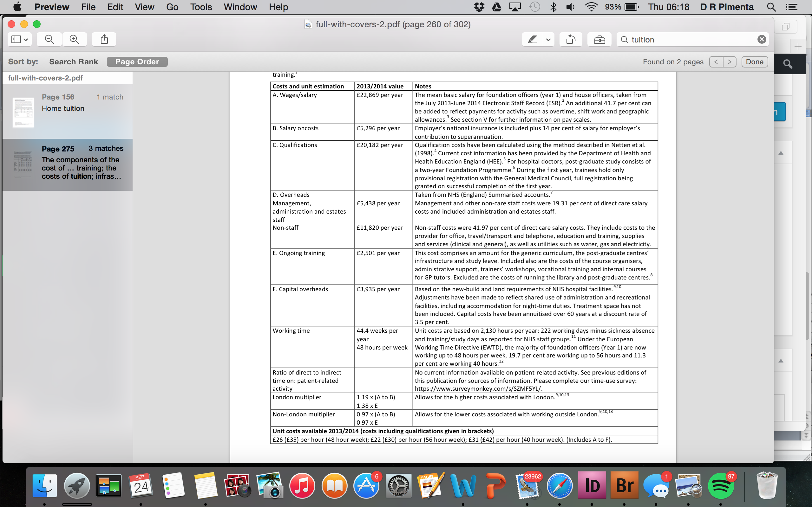Select the Page 156 search result
This screenshot has height=507, width=812.
pos(67,111)
